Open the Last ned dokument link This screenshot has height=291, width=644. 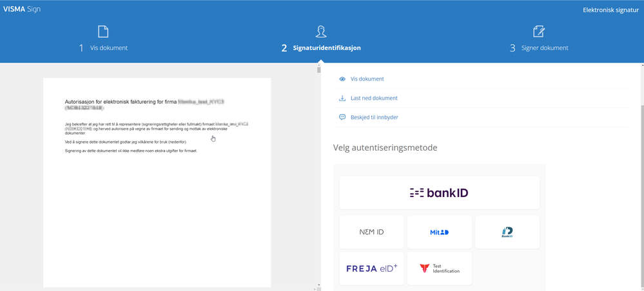(374, 98)
